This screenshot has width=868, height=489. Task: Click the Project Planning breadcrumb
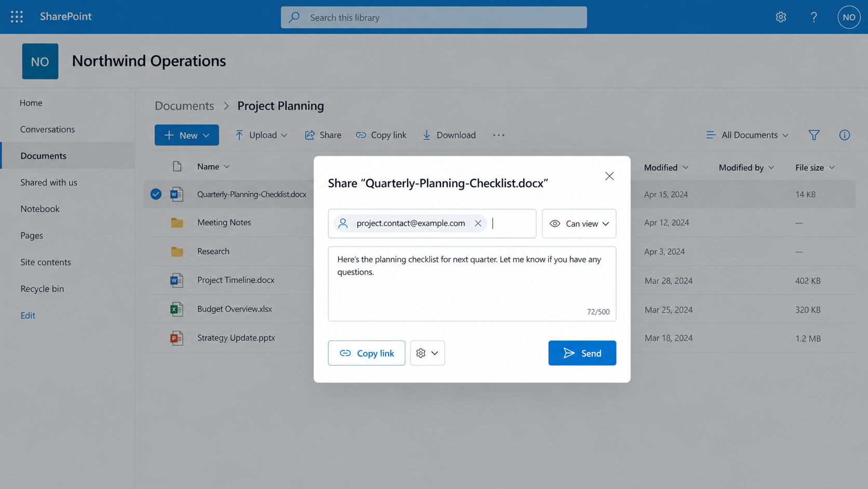tap(281, 105)
